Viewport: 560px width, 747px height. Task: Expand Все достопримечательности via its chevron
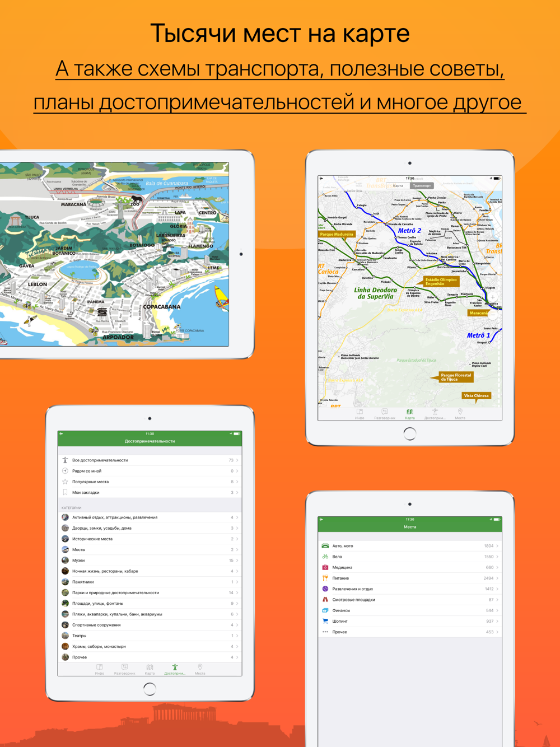(237, 460)
